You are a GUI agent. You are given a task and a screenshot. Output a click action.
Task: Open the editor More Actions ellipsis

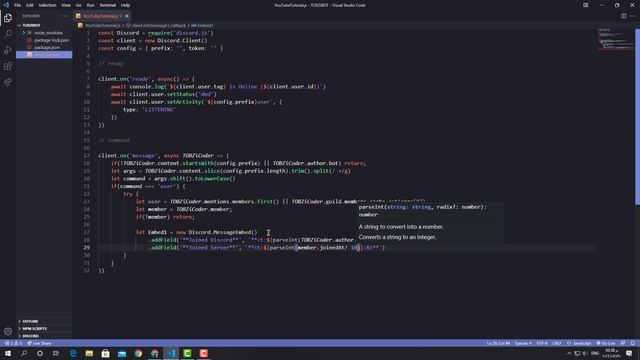coord(632,16)
